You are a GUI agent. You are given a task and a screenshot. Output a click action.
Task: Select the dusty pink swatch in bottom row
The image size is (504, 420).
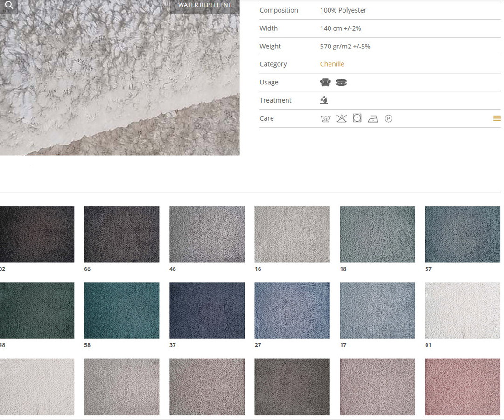point(462,387)
